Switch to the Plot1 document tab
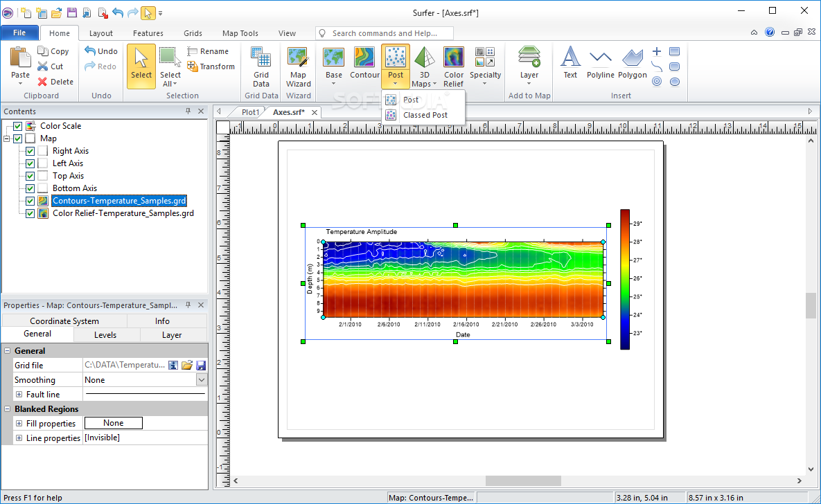The width and height of the screenshot is (821, 504). click(250, 112)
